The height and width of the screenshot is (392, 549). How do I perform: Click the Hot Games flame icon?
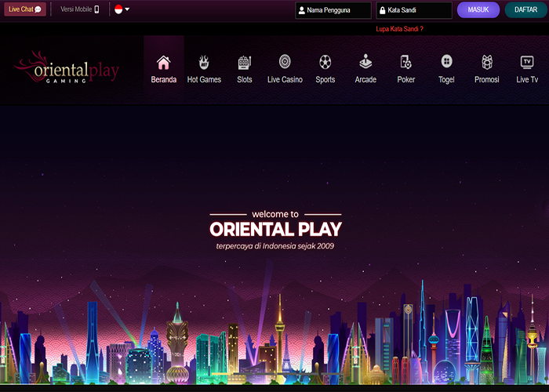(204, 62)
